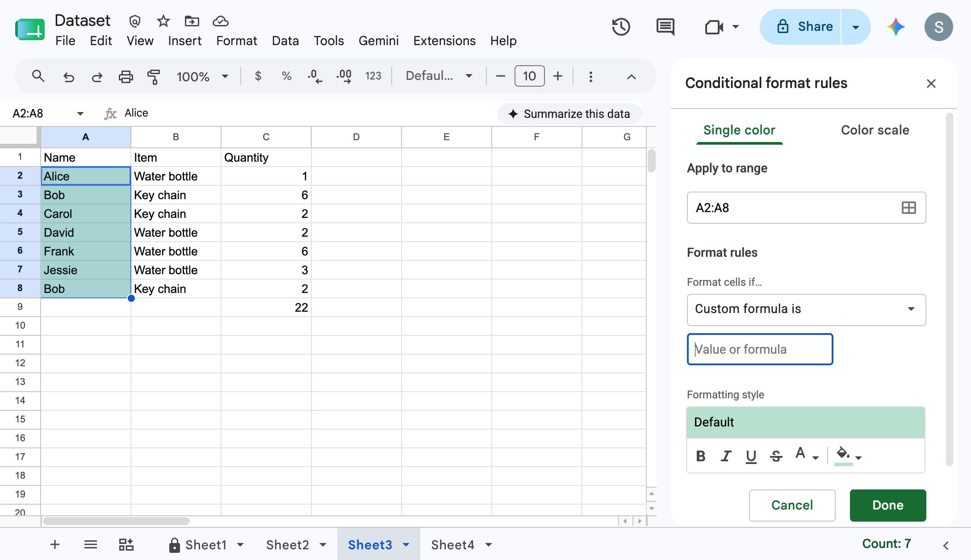Image resolution: width=971 pixels, height=560 pixels.
Task: Click the Apply to range A2:A8 field
Action: coord(806,208)
